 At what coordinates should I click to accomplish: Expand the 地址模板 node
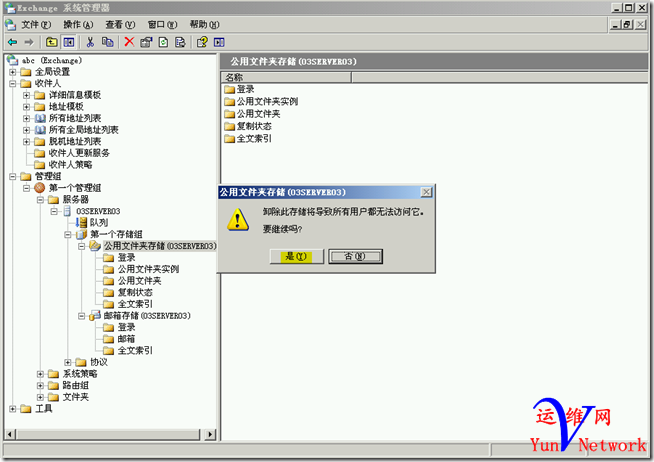(x=26, y=107)
